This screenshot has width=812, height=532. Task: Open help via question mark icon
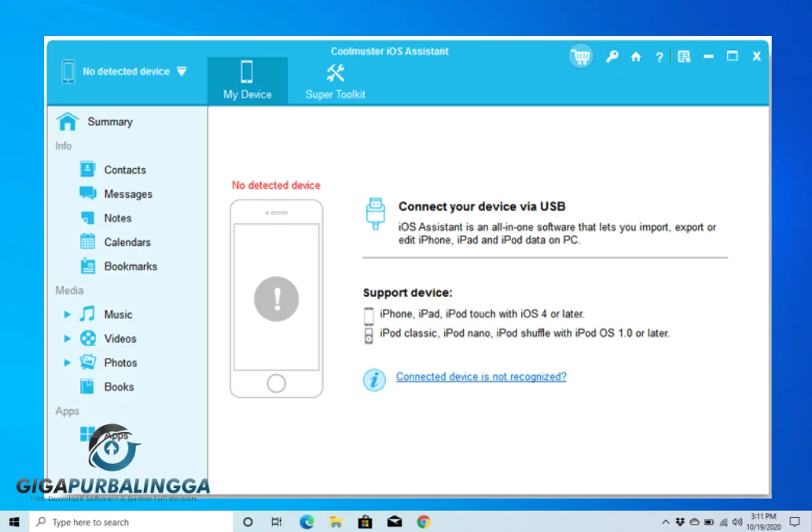click(x=659, y=57)
